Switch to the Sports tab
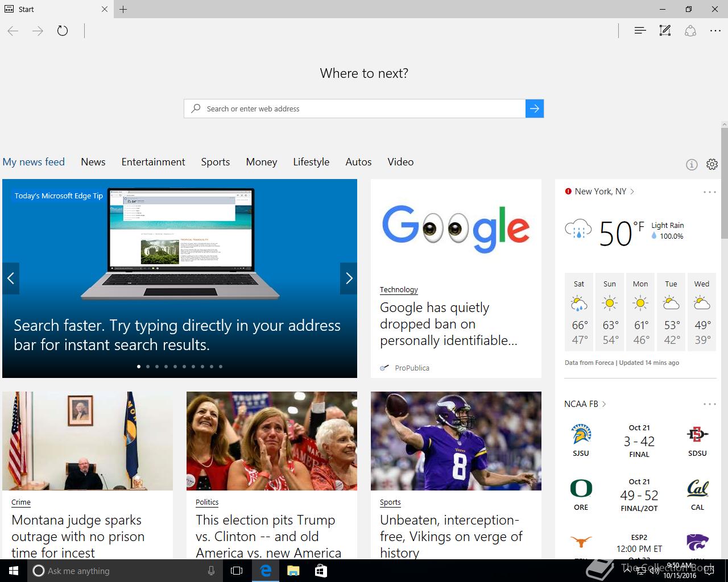This screenshot has width=728, height=582. [x=216, y=162]
